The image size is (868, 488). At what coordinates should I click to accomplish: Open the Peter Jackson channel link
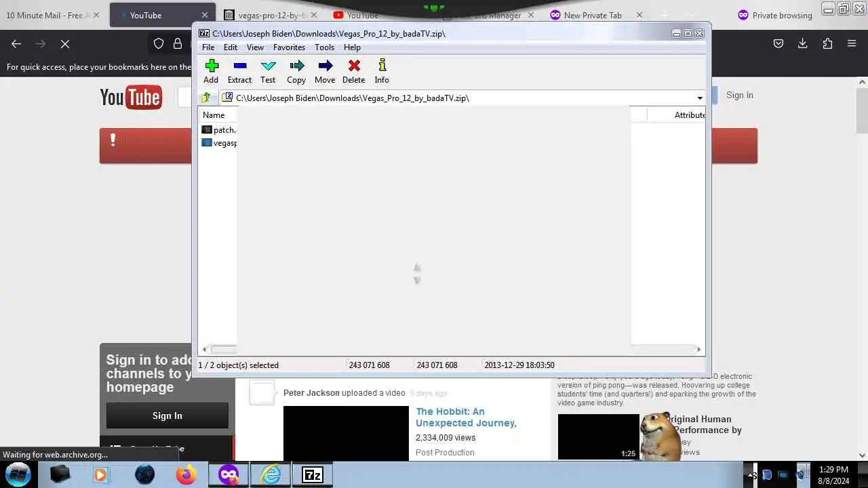coord(311,393)
